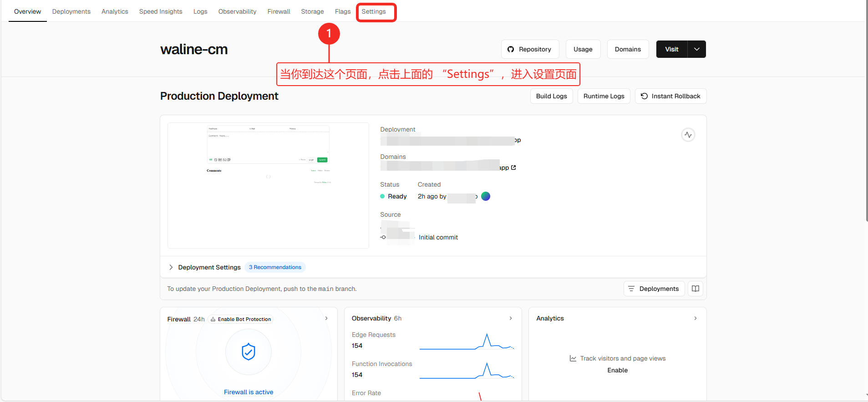Click the book icon beside Deployments button
The image size is (868, 402).
tap(695, 289)
